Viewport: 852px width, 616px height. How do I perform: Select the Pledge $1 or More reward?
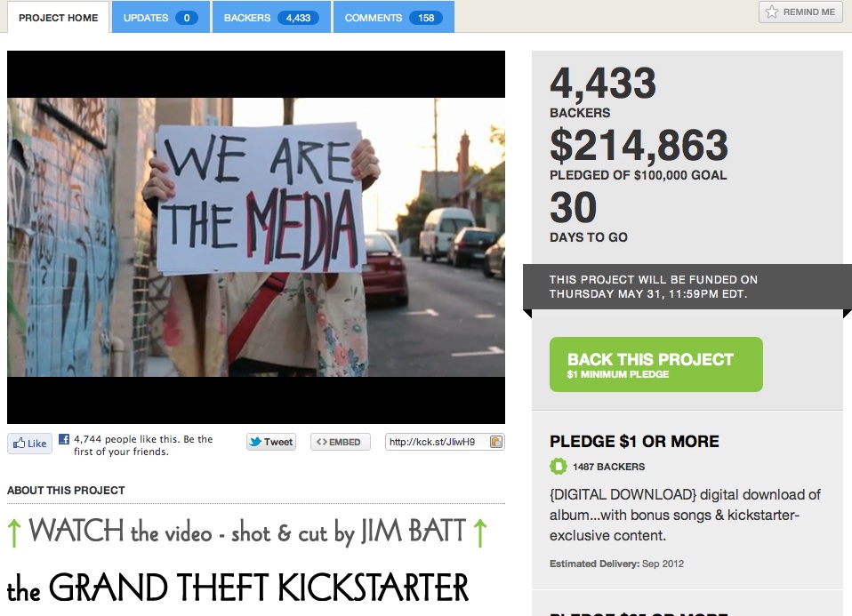[687, 500]
